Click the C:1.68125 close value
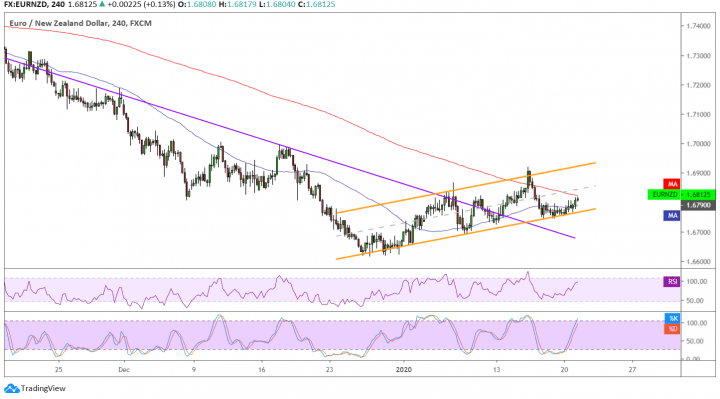This screenshot has width=720, height=399. point(316,5)
